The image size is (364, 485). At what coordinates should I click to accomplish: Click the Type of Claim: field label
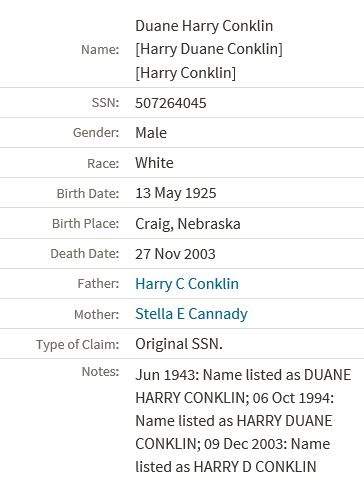(78, 344)
